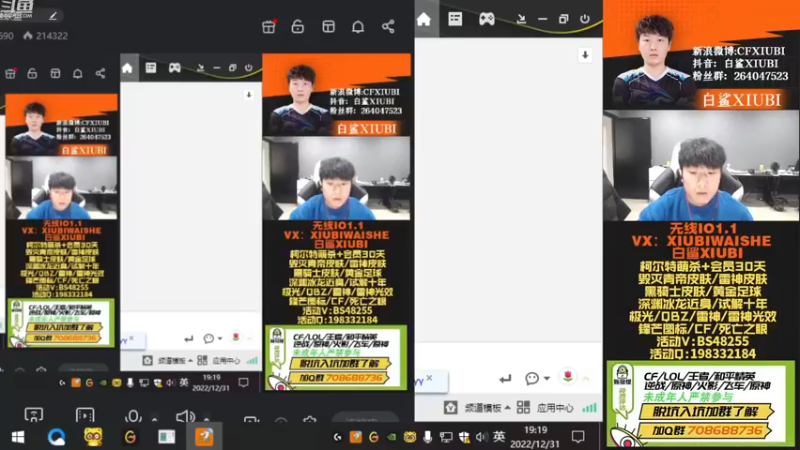Click the pin-down arrow icon in largest window toolbar
The width and height of the screenshot is (800, 450).
tap(521, 19)
